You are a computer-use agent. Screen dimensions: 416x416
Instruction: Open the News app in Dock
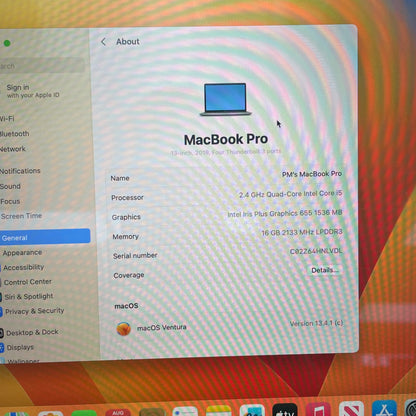pyautogui.click(x=351, y=409)
